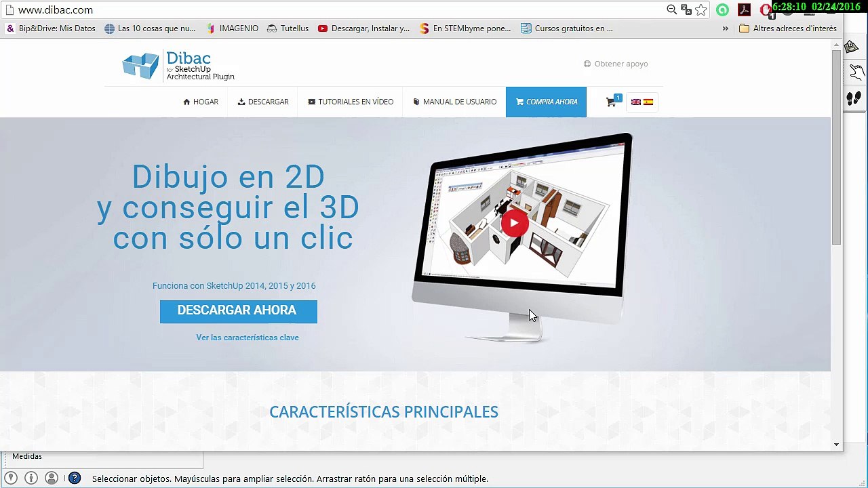
Task: Open the shopping cart icon
Action: [x=612, y=102]
